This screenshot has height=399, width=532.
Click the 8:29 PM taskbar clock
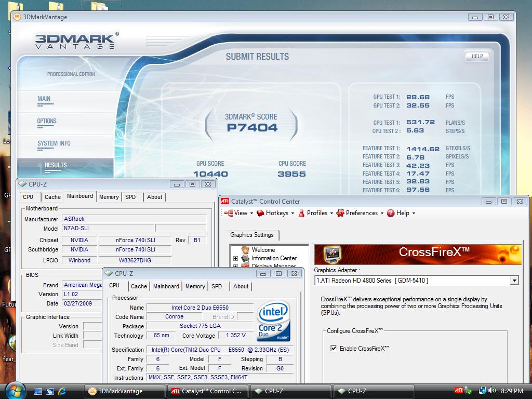click(x=512, y=391)
